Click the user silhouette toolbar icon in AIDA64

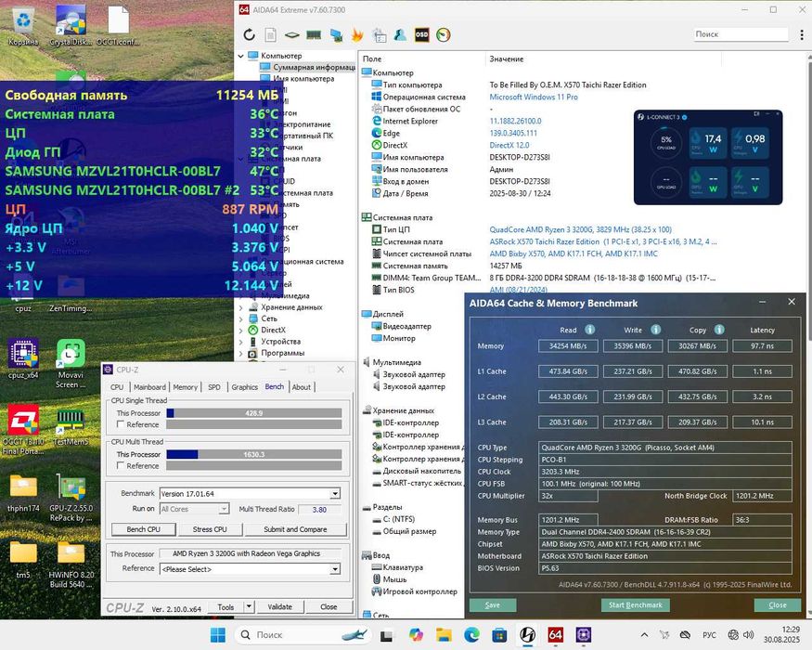coord(400,34)
